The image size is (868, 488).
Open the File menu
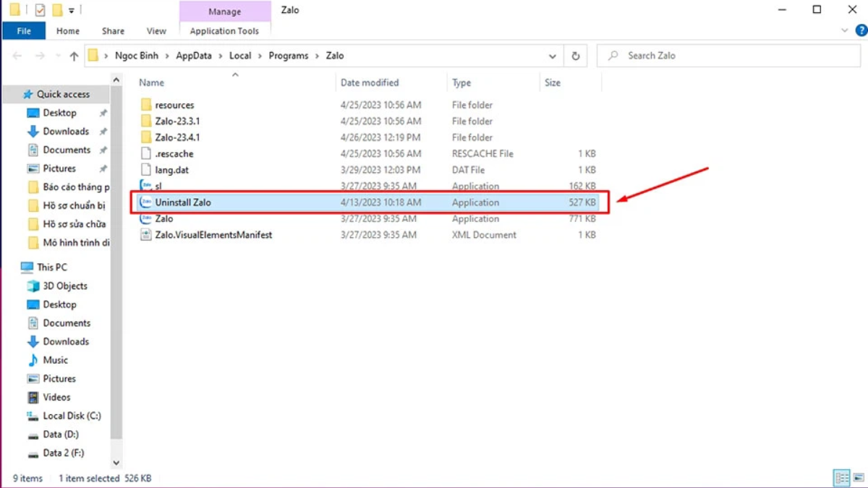tap(24, 31)
